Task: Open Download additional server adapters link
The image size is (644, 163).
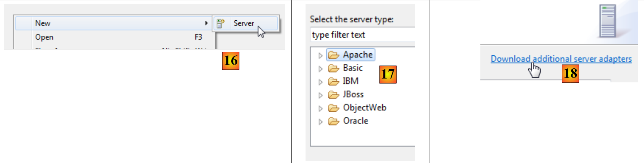Action: click(x=561, y=59)
